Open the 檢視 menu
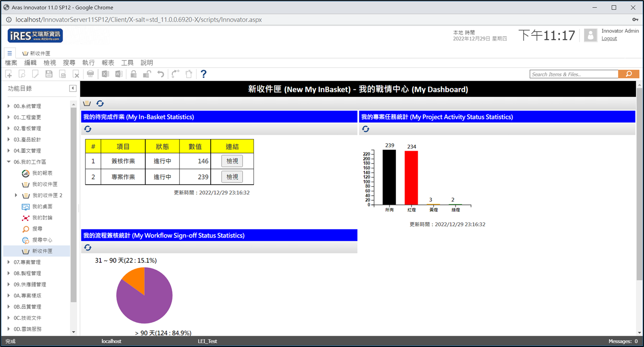 click(50, 63)
